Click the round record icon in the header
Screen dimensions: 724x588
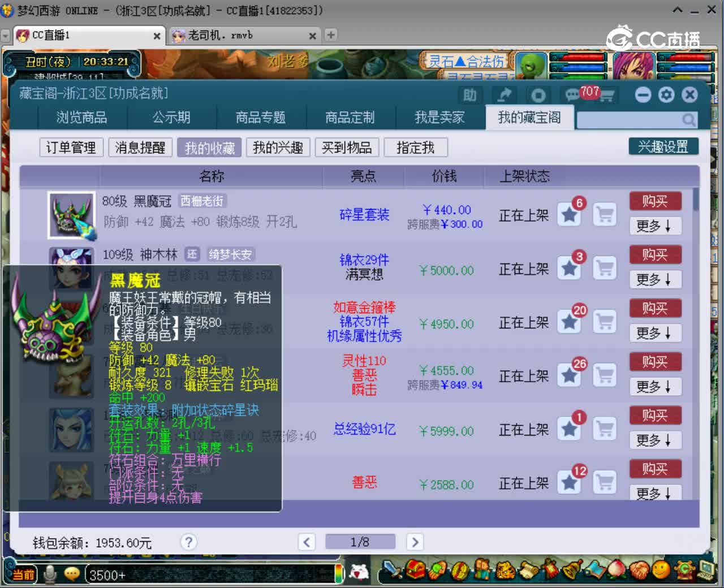(x=538, y=95)
